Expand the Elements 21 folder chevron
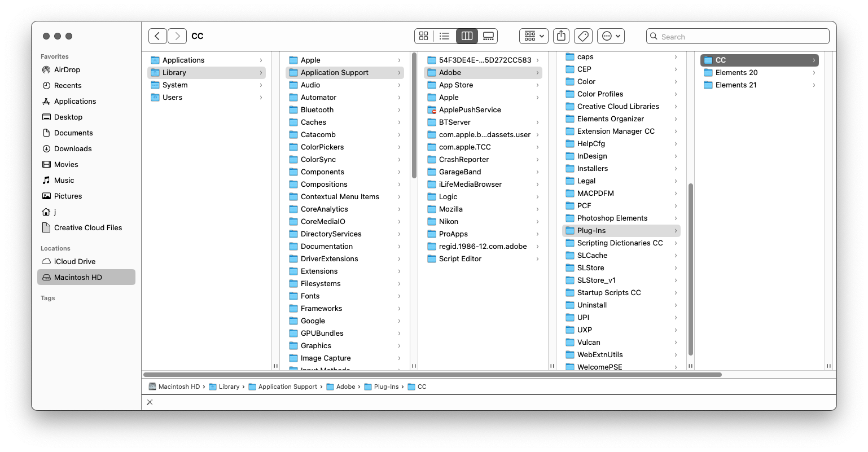 [x=814, y=85]
